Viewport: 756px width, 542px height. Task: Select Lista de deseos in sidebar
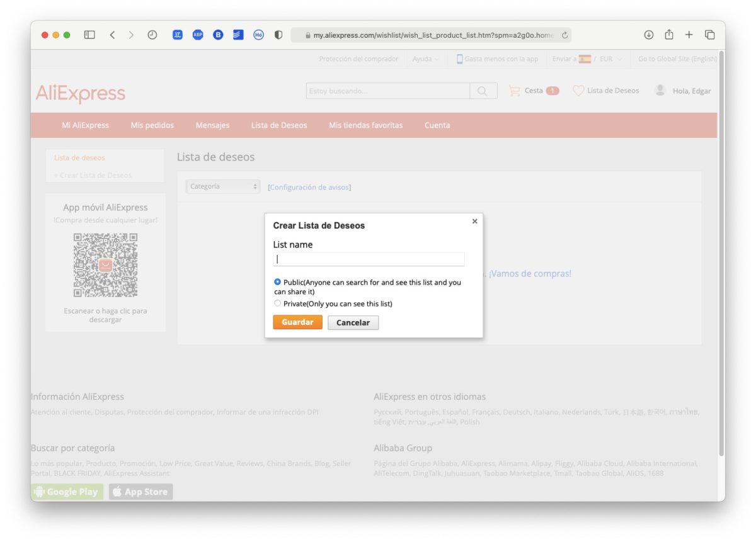(79, 158)
